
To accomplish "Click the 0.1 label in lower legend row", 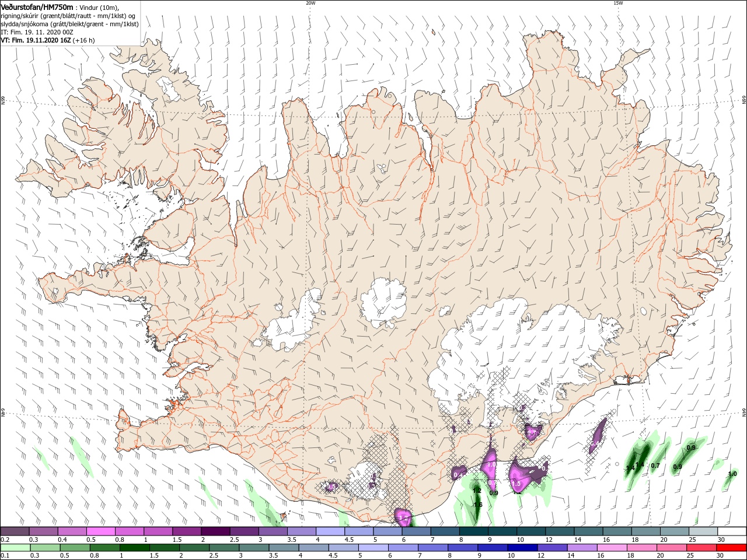I will pos(5,556).
